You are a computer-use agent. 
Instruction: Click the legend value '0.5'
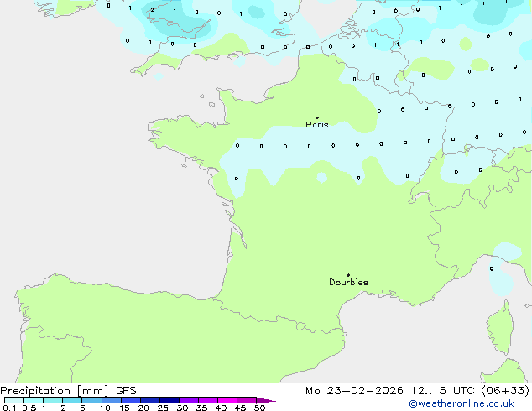(29, 408)
